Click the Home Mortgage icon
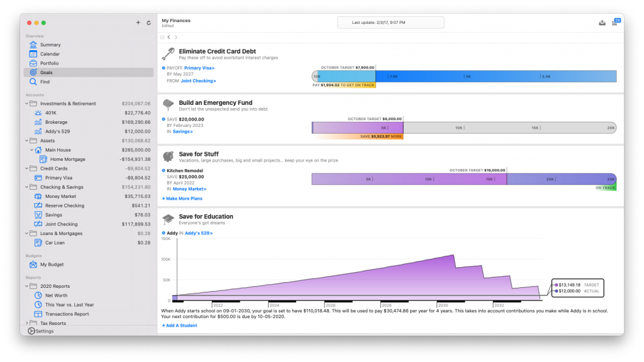The width and height of the screenshot is (644, 362). coord(43,159)
